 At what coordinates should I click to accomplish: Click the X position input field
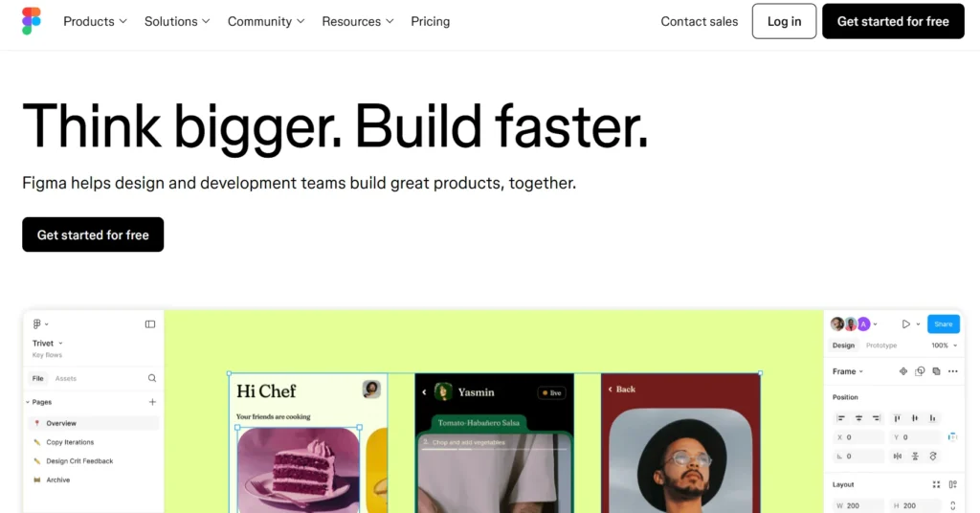859,437
